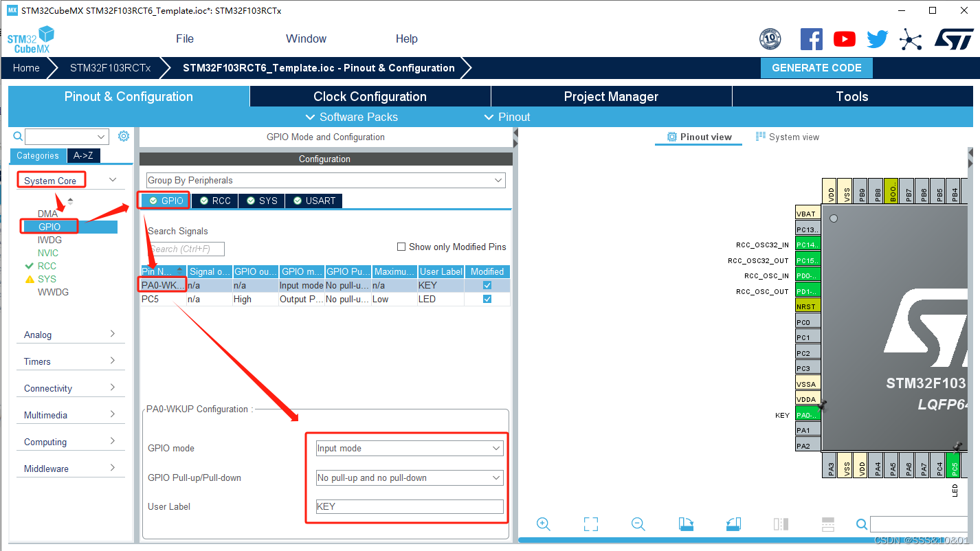Expand the Middleware category

pos(113,468)
